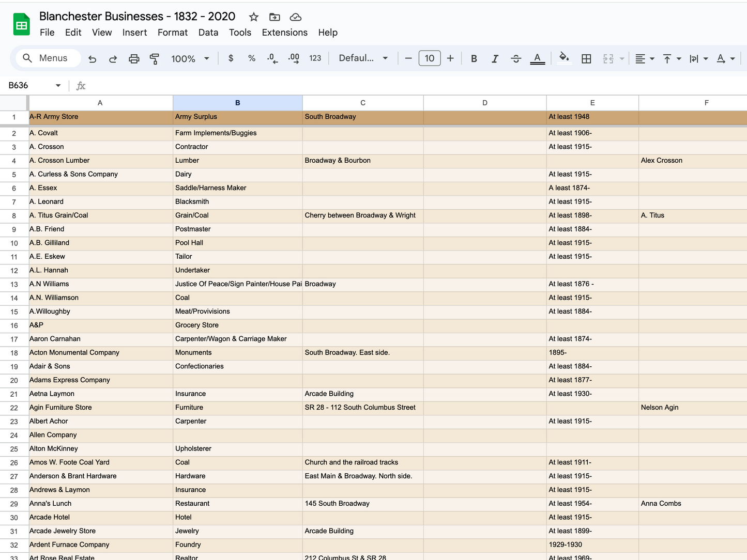Increase font size with plus button
Viewport: 747px width, 560px height.
click(450, 58)
